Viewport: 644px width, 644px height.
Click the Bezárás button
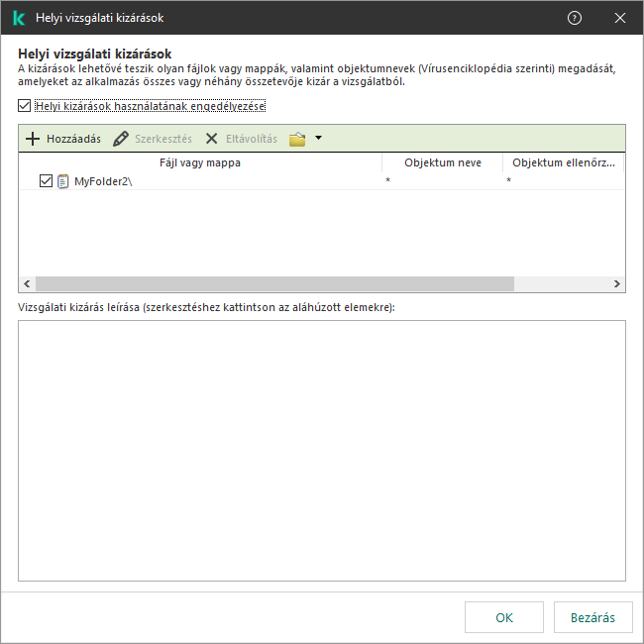coord(592,617)
